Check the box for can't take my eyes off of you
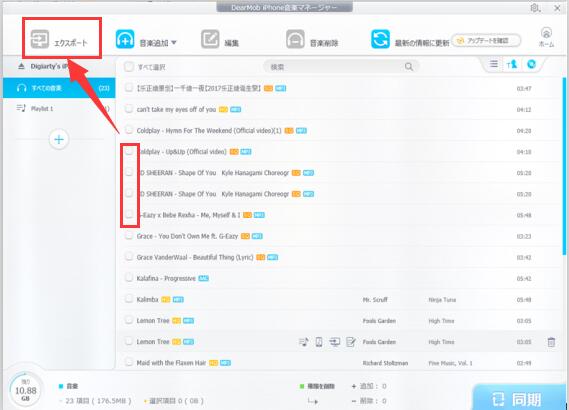The width and height of the screenshot is (569, 410). 128,108
